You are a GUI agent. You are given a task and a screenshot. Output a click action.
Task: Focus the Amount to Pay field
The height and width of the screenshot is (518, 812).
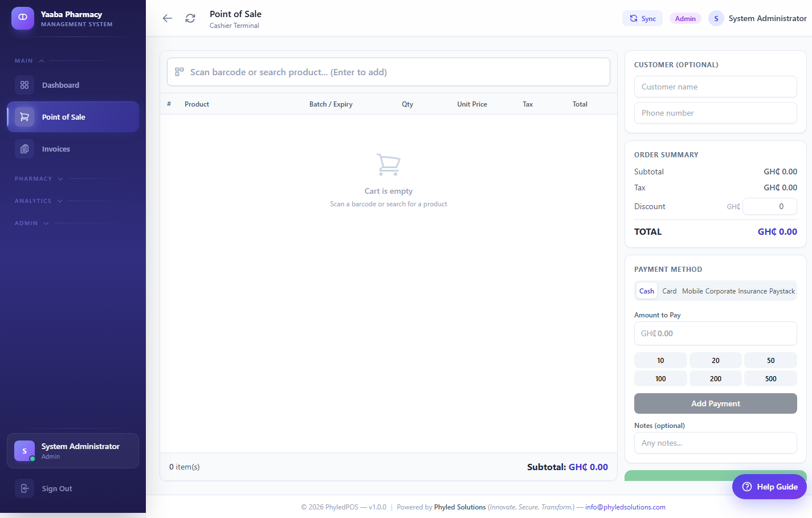[716, 333]
